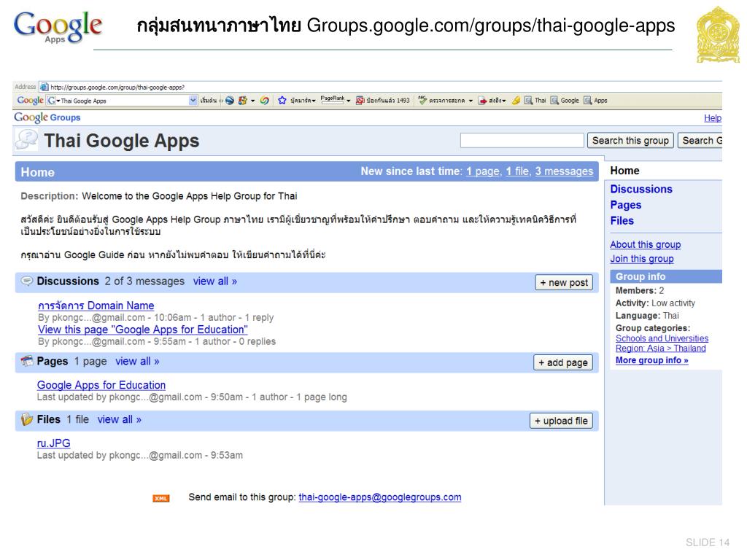Click the yellow highlighter icon
The width and height of the screenshot is (747, 560).
coord(516,101)
